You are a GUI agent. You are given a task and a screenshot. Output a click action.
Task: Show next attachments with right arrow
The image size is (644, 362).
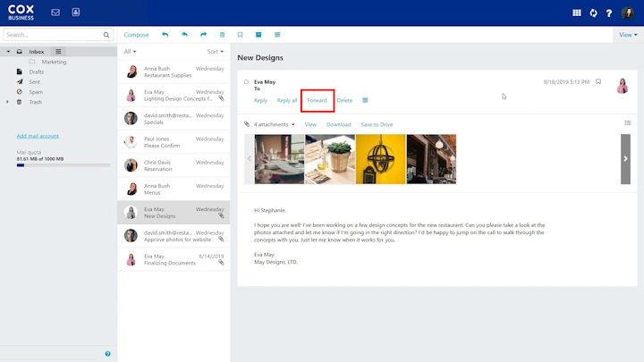[x=625, y=159]
